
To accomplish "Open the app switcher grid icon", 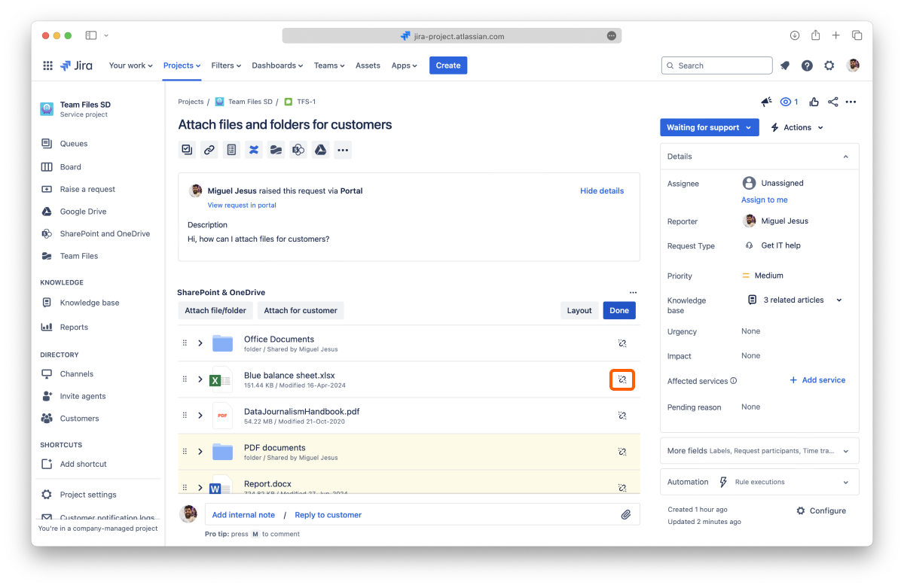I will click(x=48, y=66).
